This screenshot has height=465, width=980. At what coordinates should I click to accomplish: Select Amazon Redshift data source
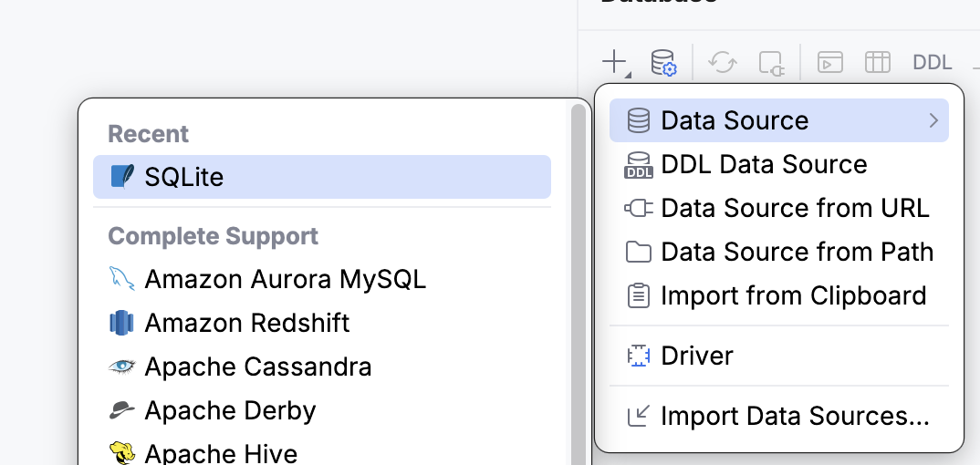pos(322,324)
